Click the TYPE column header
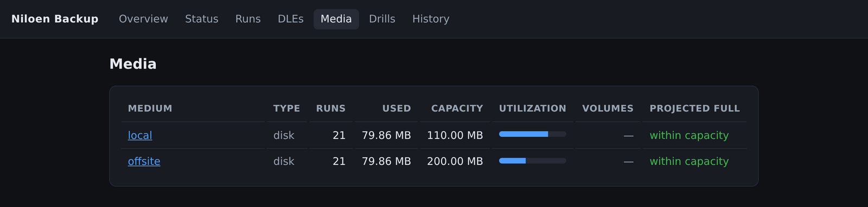The height and width of the screenshot is (207, 868). pyautogui.click(x=286, y=109)
